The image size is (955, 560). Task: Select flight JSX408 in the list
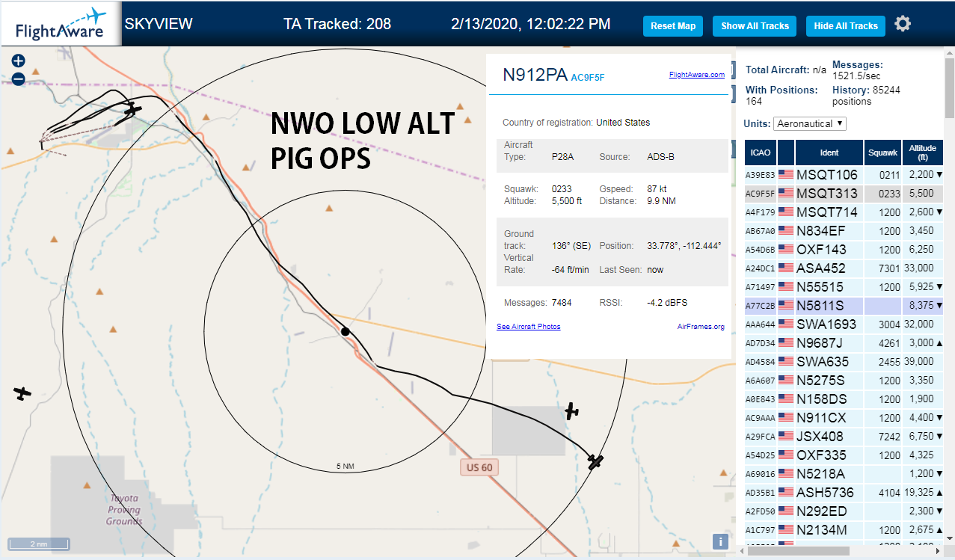pos(844,436)
